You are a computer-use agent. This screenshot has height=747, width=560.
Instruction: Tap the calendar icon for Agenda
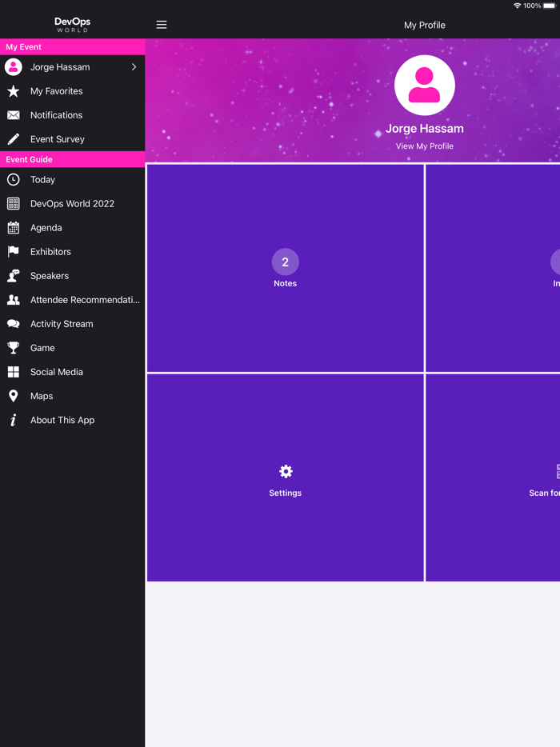[x=14, y=228]
